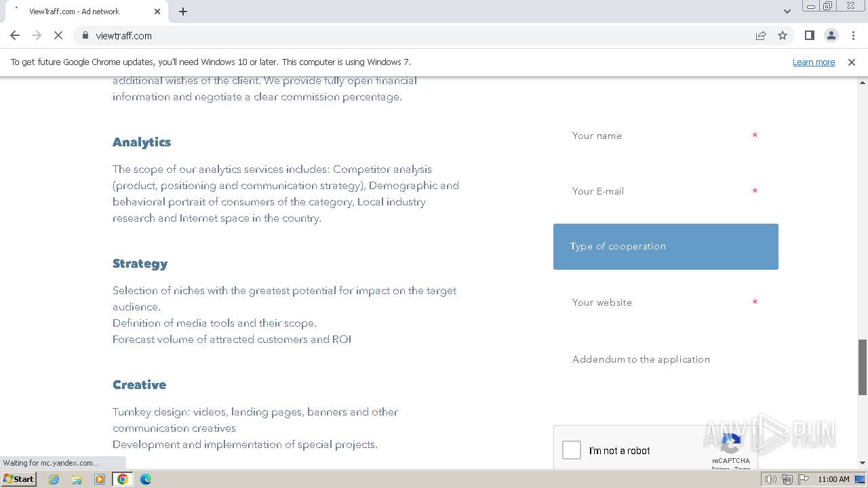This screenshot has width=868, height=488.
Task: Bookmark this page with the star
Action: [783, 35]
